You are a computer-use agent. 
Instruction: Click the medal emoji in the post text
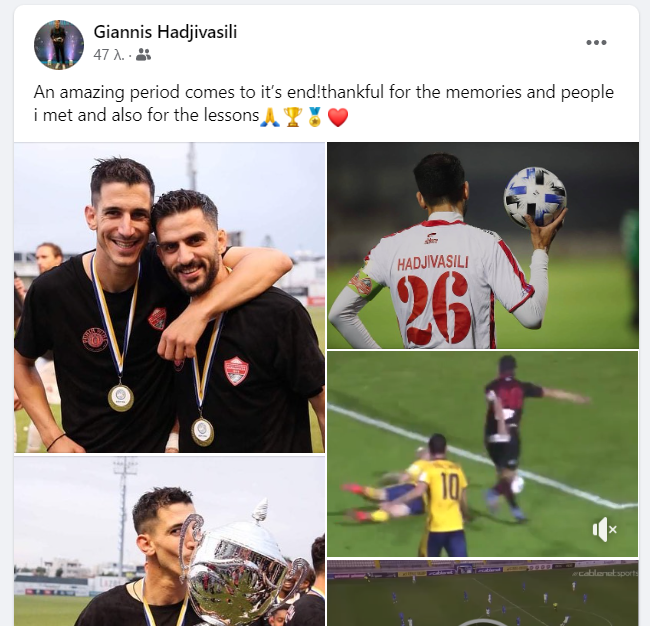[x=315, y=117]
